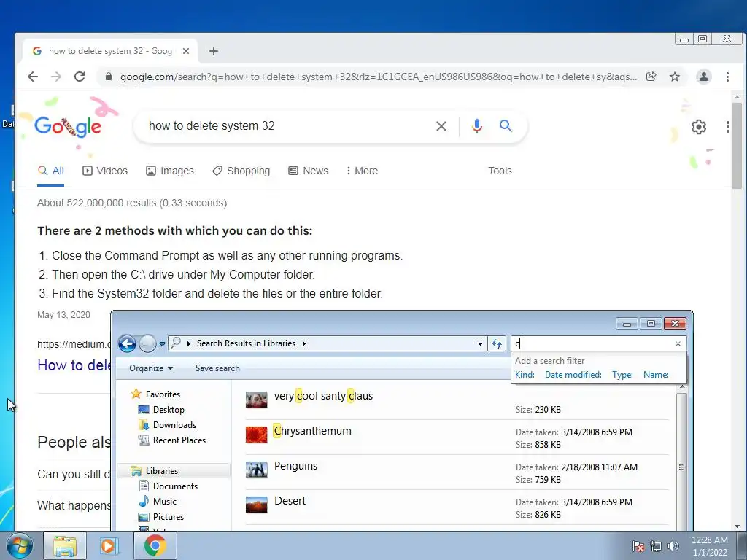
Task: Select Downloads in Explorer favorites
Action: point(167,425)
